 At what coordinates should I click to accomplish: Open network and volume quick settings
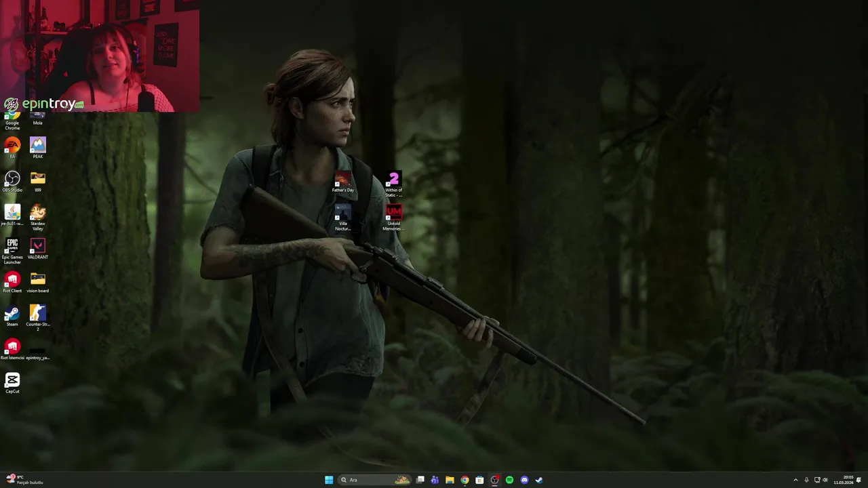click(821, 480)
